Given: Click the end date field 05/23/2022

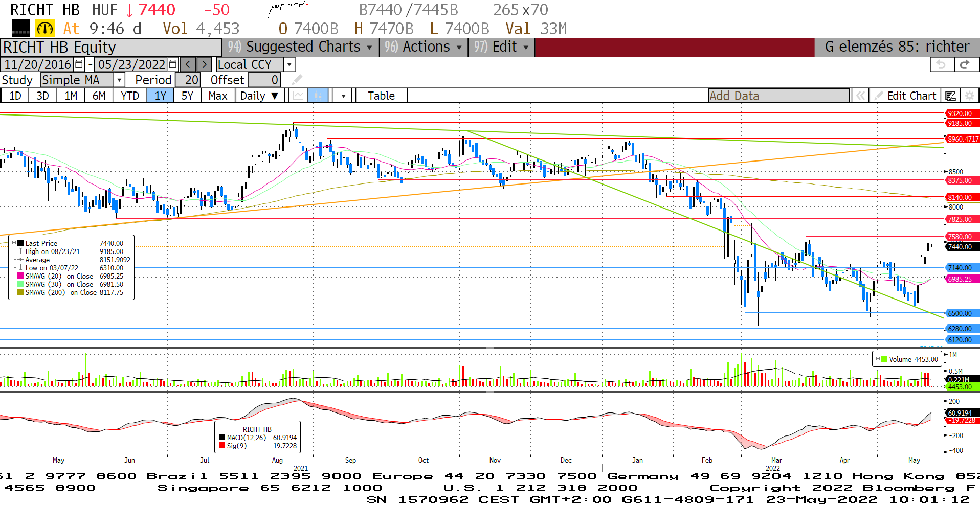Looking at the screenshot, I should click(x=131, y=64).
